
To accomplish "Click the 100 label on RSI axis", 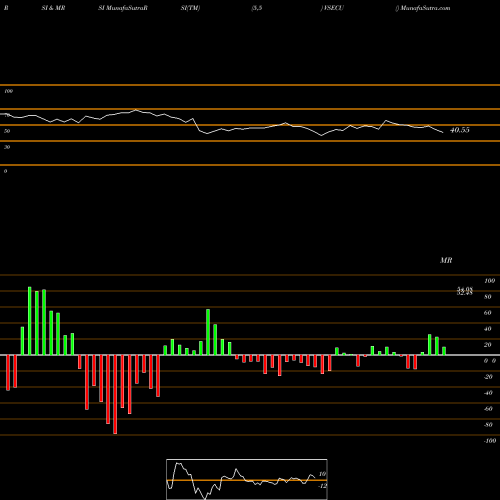I will (8, 91).
